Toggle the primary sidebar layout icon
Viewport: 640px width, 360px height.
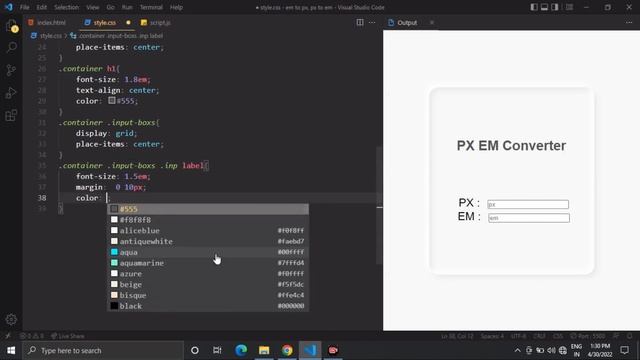tap(534, 7)
